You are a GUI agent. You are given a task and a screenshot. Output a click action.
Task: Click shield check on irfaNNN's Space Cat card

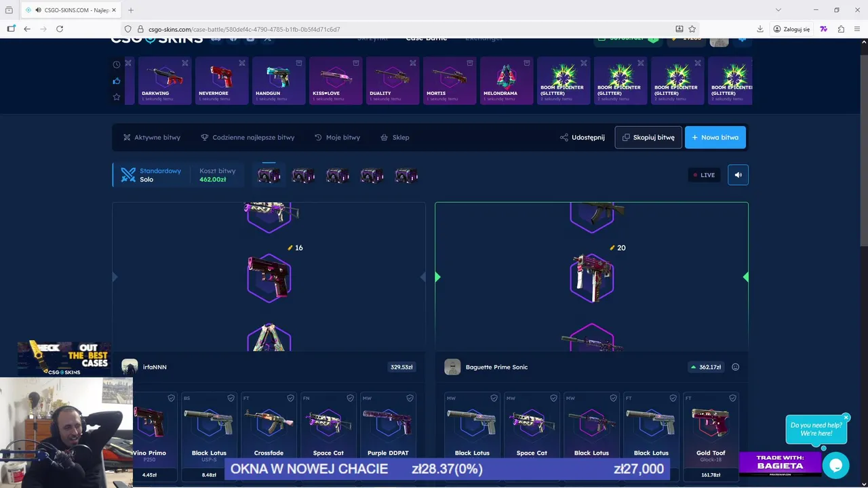pyautogui.click(x=350, y=398)
